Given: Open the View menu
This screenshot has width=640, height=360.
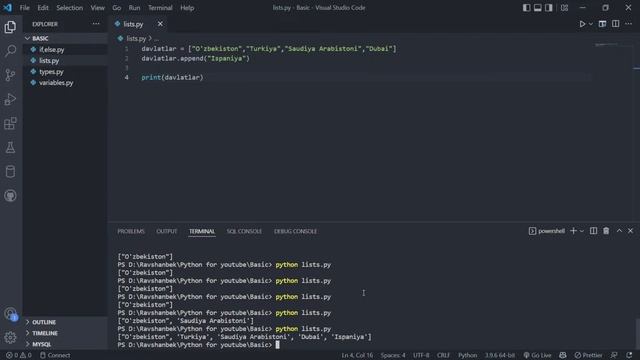Looking at the screenshot, I should [98, 8].
